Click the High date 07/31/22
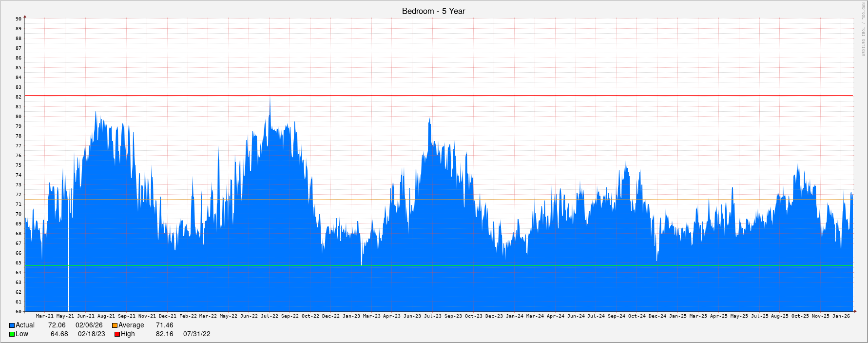The image size is (868, 343). pyautogui.click(x=196, y=334)
